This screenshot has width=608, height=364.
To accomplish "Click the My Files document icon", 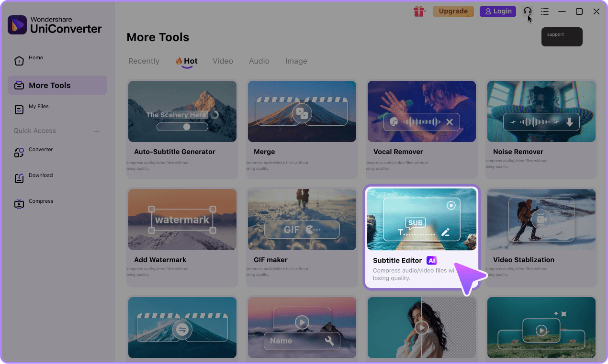I will point(19,110).
